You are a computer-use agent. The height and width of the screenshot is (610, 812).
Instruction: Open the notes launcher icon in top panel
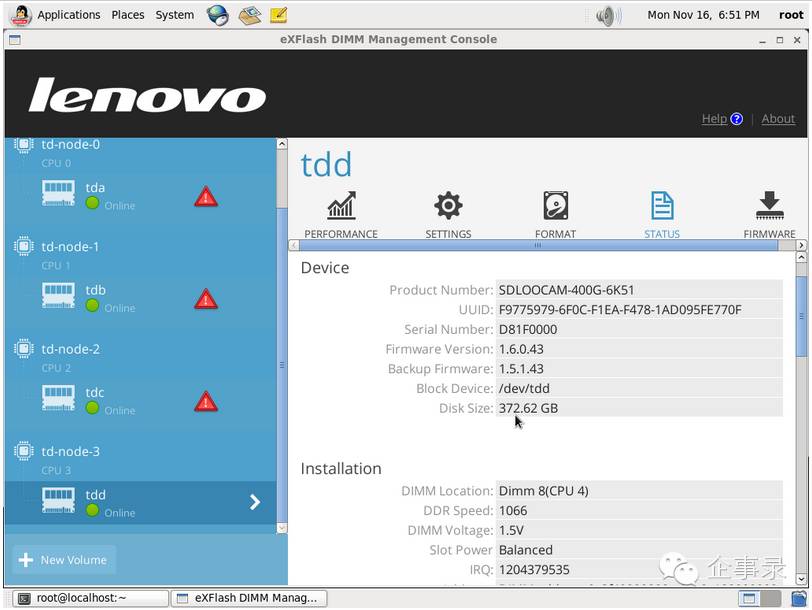[278, 15]
